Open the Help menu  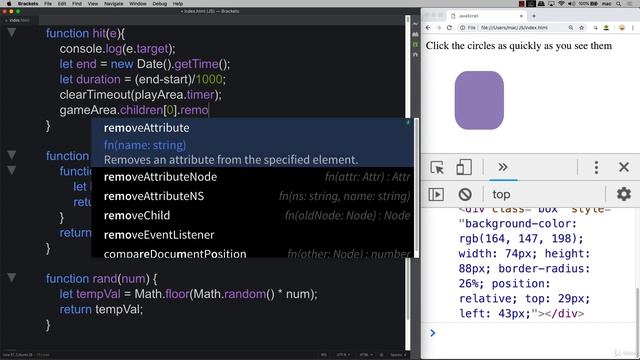(178, 4)
